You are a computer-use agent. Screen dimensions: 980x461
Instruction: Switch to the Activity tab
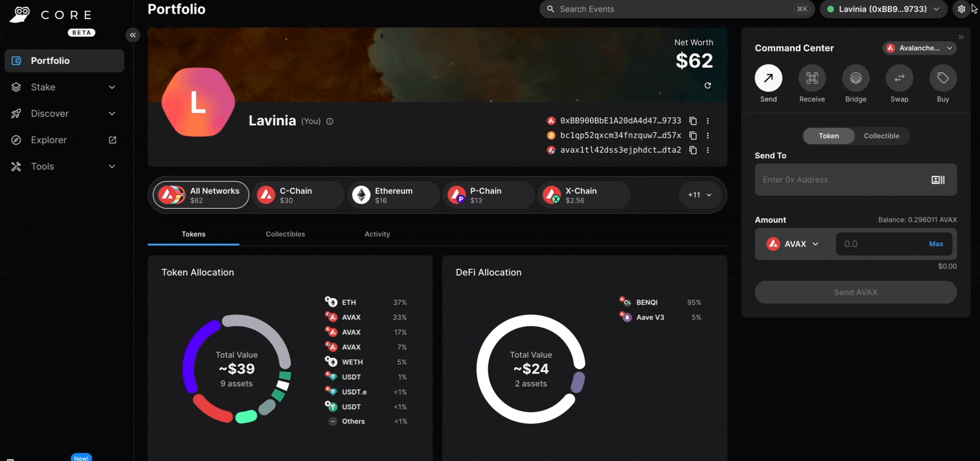377,235
